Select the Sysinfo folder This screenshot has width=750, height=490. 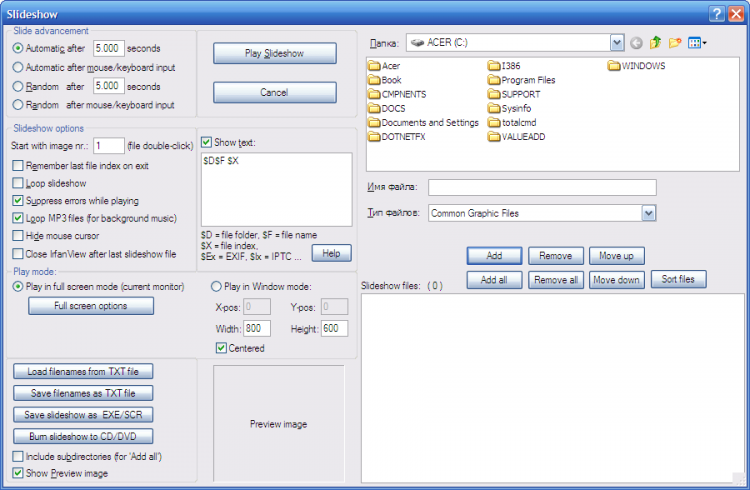509,109
